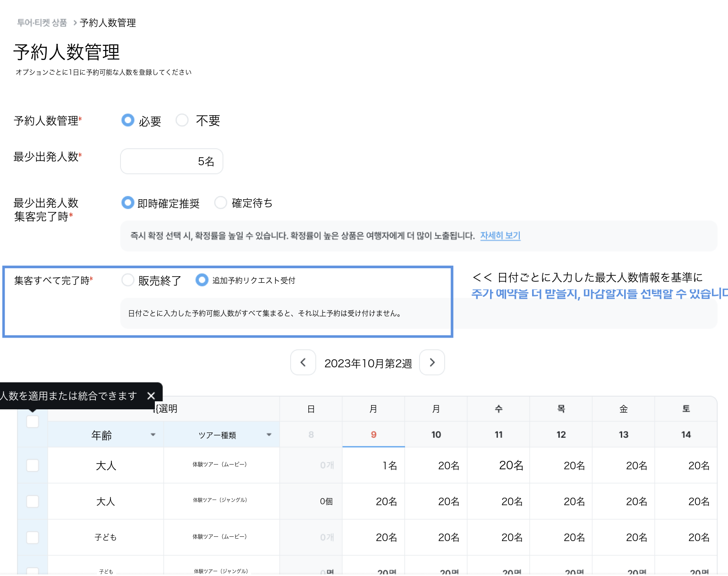Click 20名 cell for 子ども ムービー on 14th
This screenshot has height=576, width=728.
(x=686, y=537)
